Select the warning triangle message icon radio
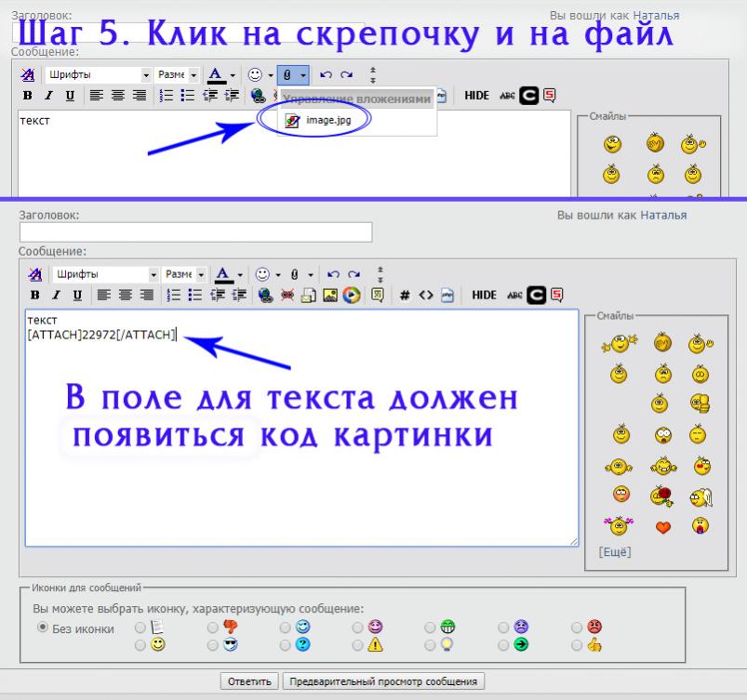The height and width of the screenshot is (700, 747). pyautogui.click(x=358, y=644)
